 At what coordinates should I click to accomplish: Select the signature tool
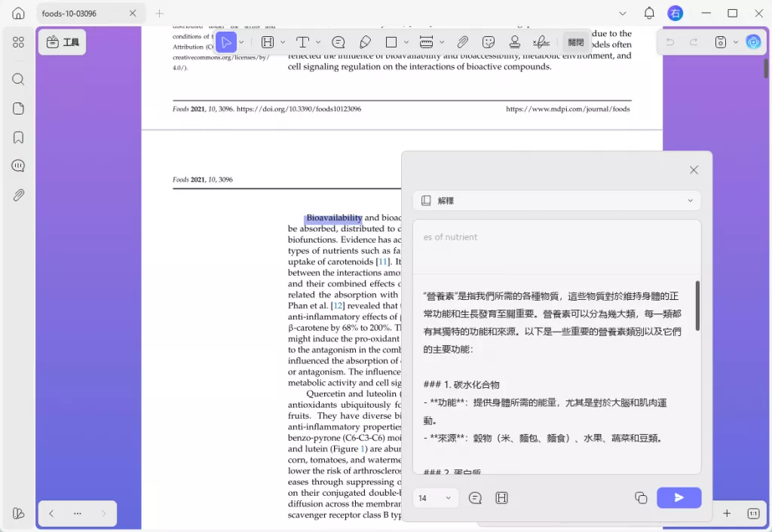click(541, 42)
